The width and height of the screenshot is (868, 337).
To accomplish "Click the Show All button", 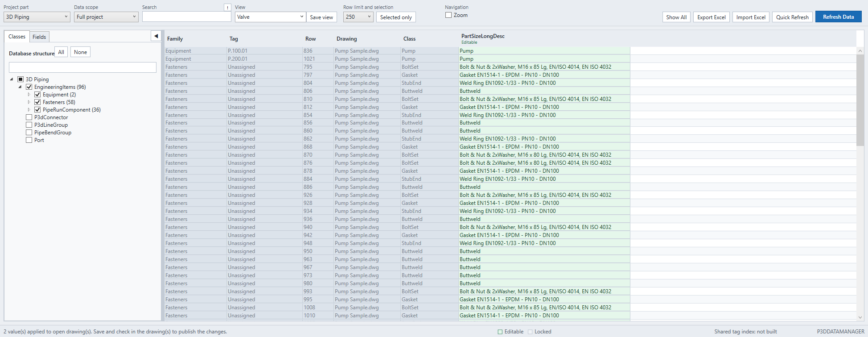I will coord(676,17).
